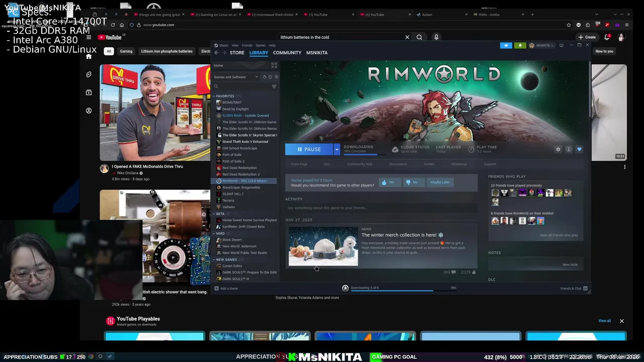Open library advanced filter options icon
The image size is (644, 362).
coord(274,86)
